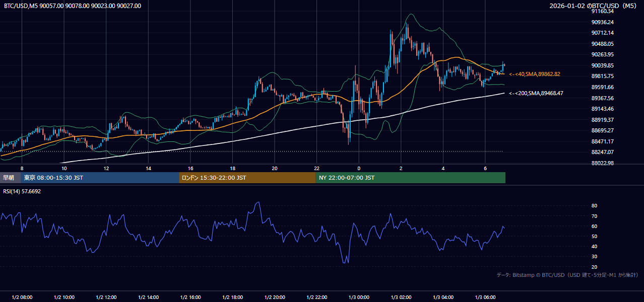This screenshot has height=302, width=644.
Task: Click price axis value 91160.34
Action: (x=602, y=11)
